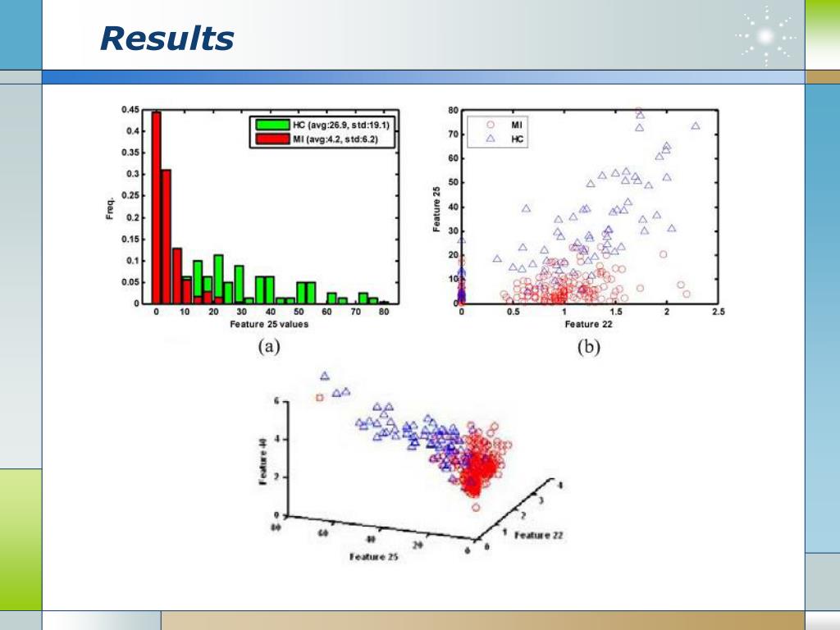
Task: Click the '(a)' subfigure caption
Action: point(269,347)
